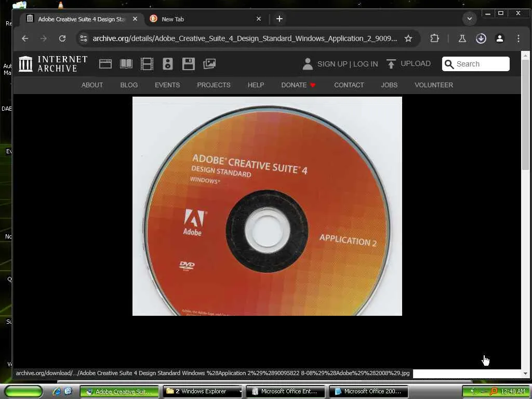Switch to the Adobe Creative Suite 4 tab
Screen dimensions: 532x399
(x=82, y=19)
